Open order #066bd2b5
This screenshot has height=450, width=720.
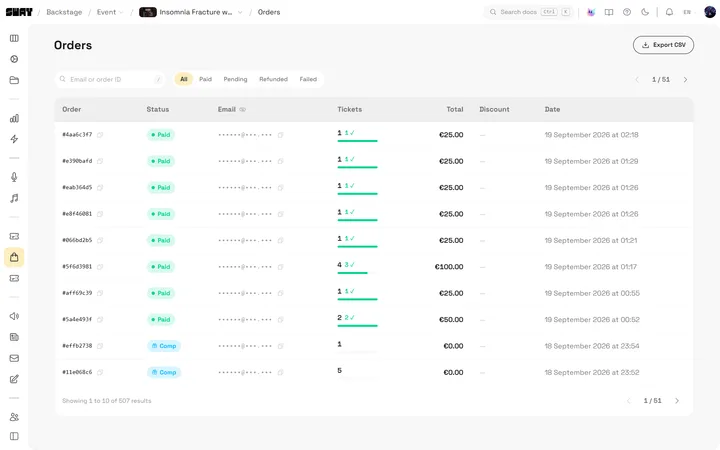click(x=77, y=241)
